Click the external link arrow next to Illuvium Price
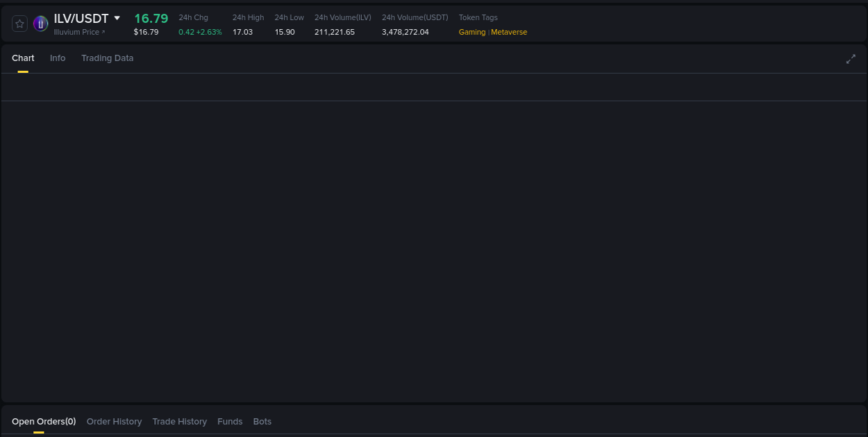 point(102,32)
